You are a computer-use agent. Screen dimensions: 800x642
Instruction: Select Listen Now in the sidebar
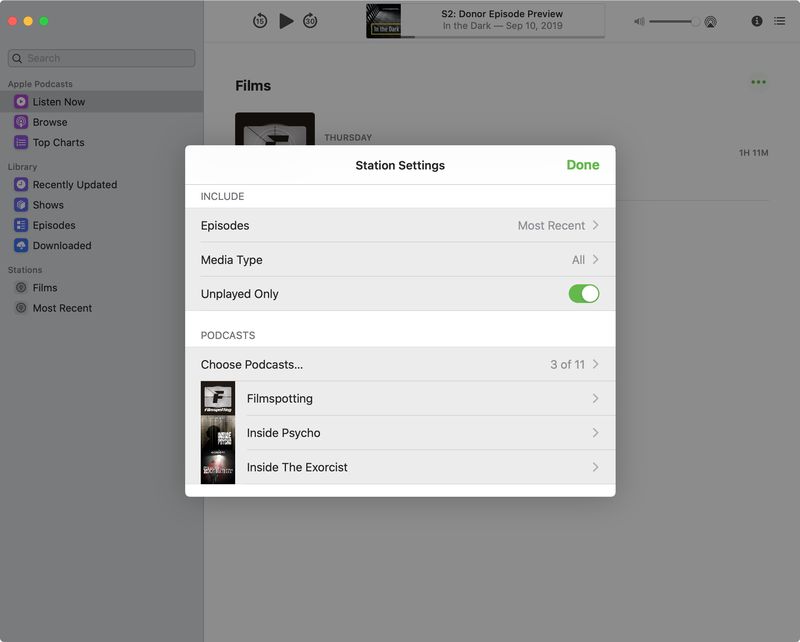[x=102, y=102]
